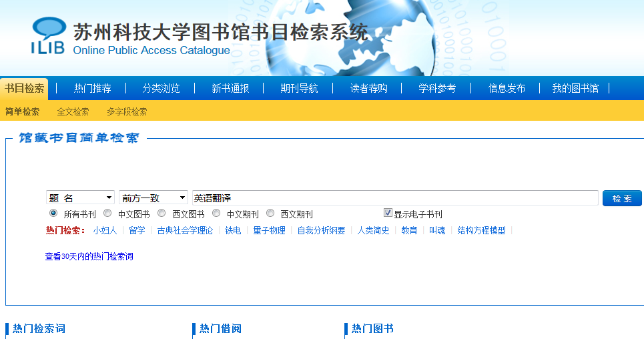Screen dimensions: 644x339
Task: Choose the 西文期刊 radio option
Action: [270, 214]
